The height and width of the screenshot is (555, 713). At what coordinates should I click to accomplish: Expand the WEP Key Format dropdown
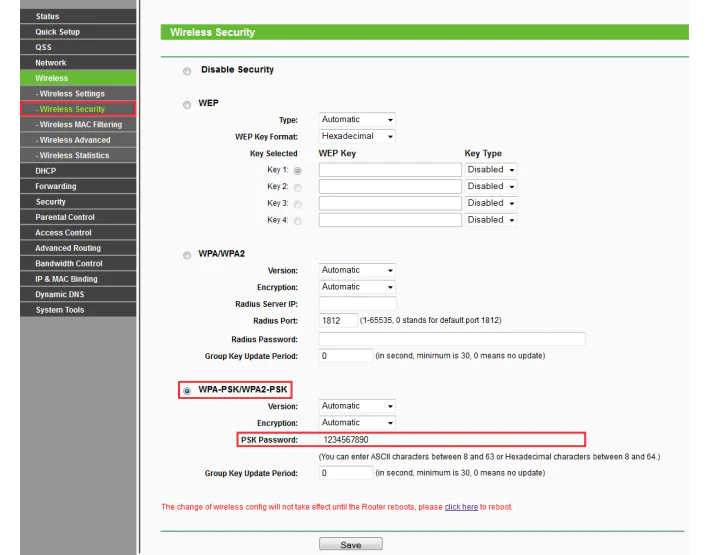coord(357,136)
